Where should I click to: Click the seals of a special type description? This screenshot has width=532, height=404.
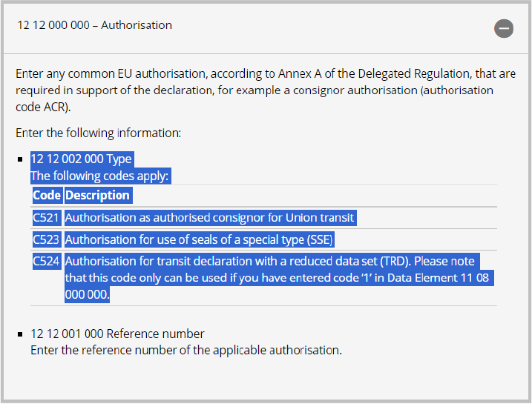[x=199, y=239]
